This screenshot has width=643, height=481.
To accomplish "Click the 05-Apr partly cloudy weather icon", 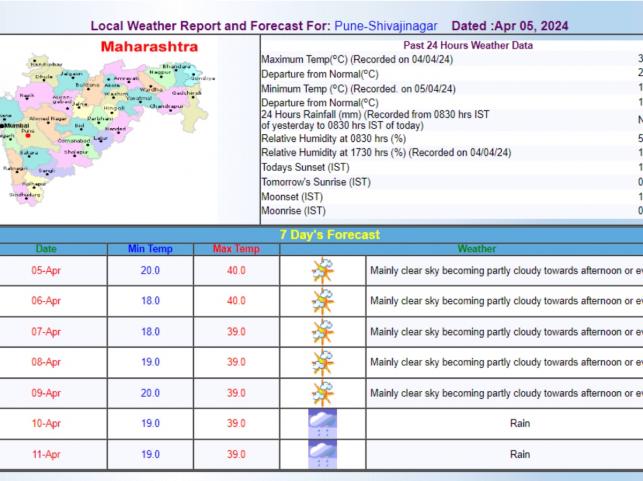I will pyautogui.click(x=322, y=270).
